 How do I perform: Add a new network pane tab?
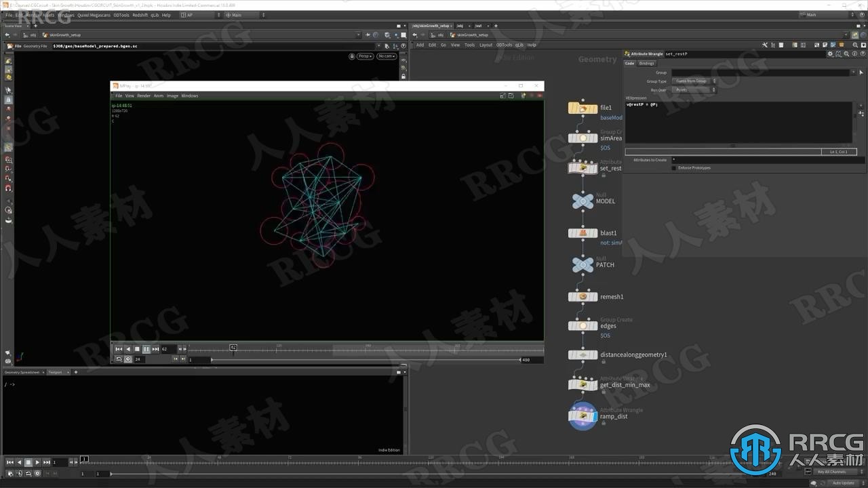[496, 26]
